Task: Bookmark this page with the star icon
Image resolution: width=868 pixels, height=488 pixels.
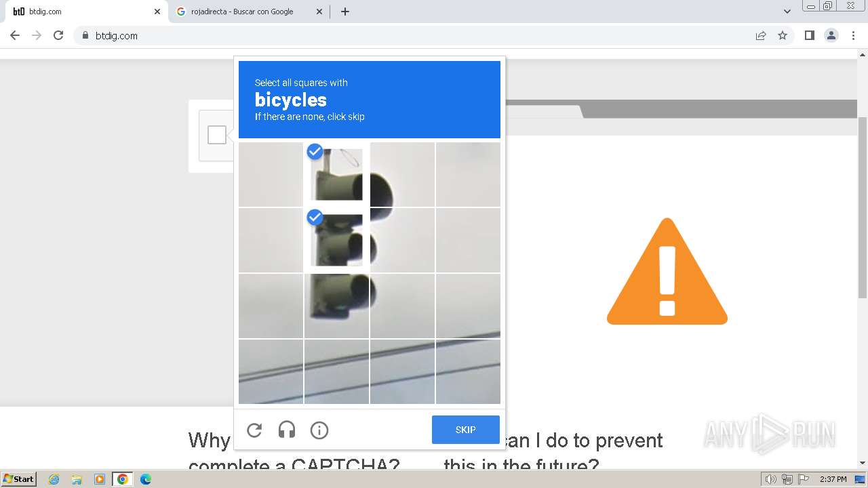Action: 783,35
